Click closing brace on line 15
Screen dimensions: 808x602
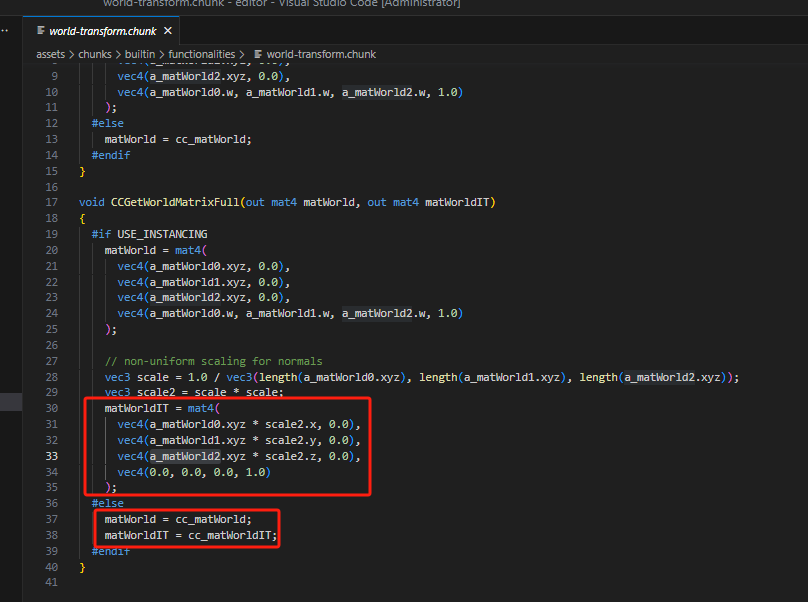(82, 171)
